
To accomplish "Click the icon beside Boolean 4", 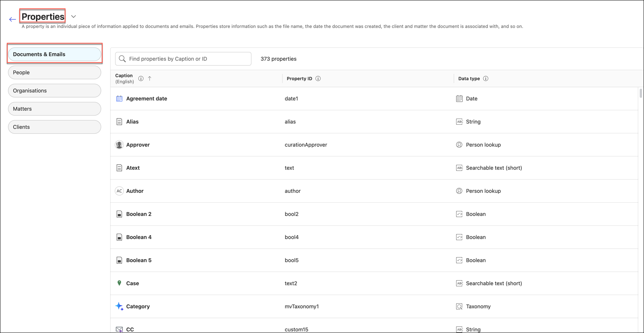I will coord(119,237).
